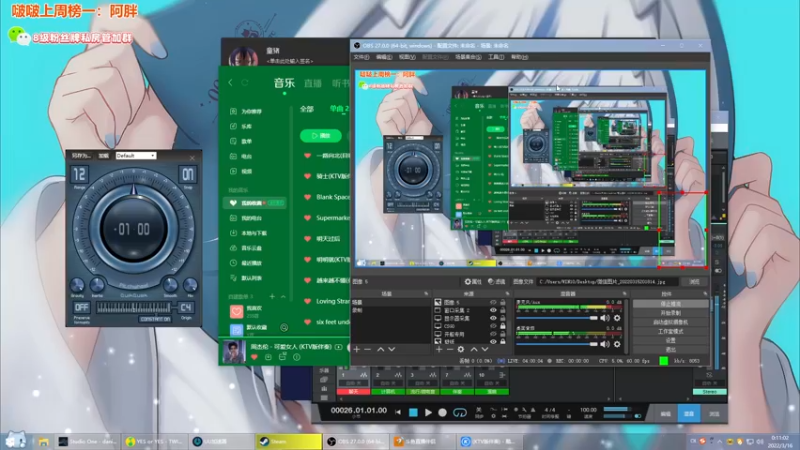Open the first menu in OBS menu bar
Screen dimensions: 800x450
pos(361,57)
